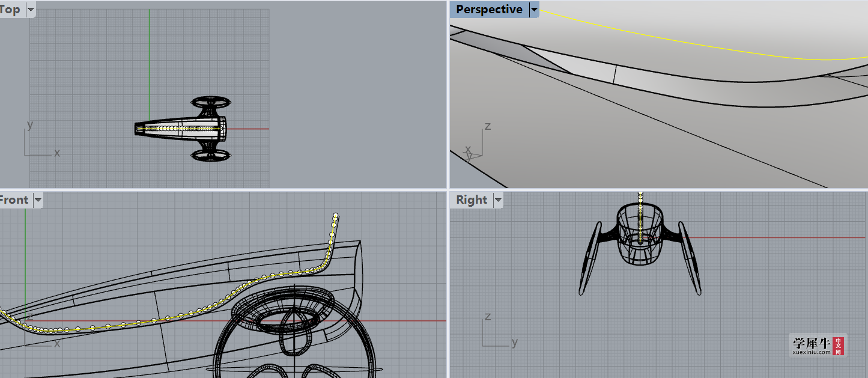Screen dimensions: 868x378
Task: Activate the Top viewport by its title
Action: click(x=10, y=10)
